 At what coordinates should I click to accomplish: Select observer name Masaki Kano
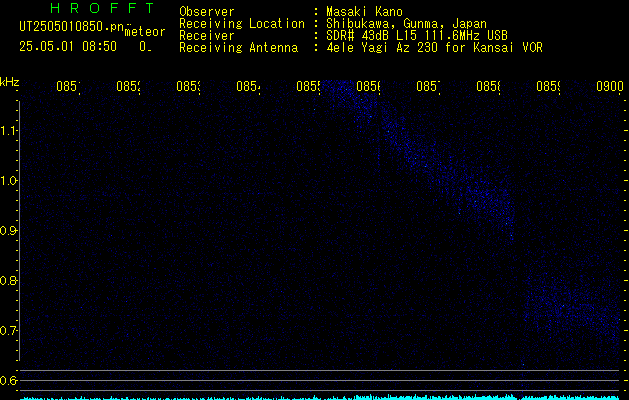click(364, 12)
